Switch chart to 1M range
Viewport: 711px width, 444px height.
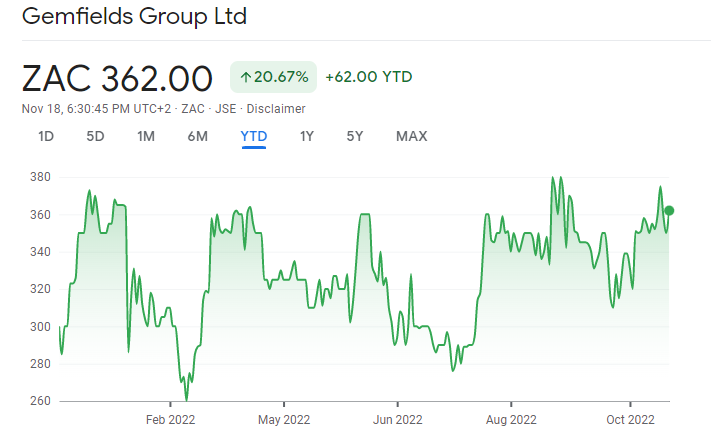click(x=146, y=136)
